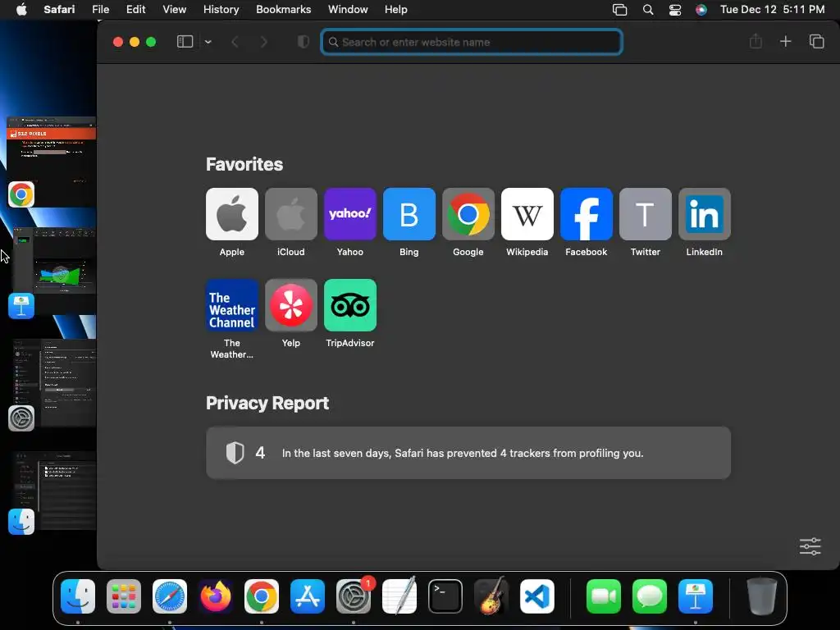Image resolution: width=840 pixels, height=630 pixels.
Task: Open Control Center in menu bar
Action: tap(675, 10)
